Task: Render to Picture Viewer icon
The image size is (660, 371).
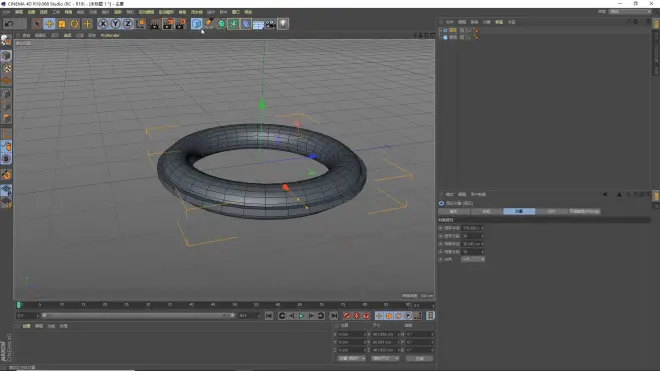Action: coord(168,24)
